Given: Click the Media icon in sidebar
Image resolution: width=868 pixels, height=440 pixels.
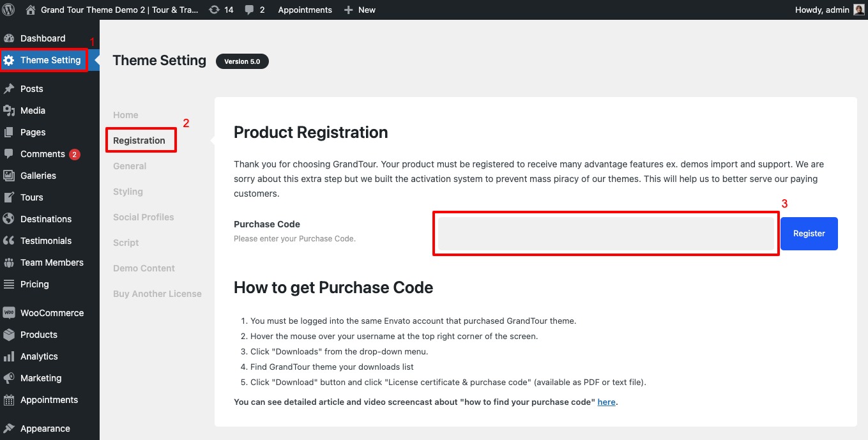Looking at the screenshot, I should coord(9,110).
